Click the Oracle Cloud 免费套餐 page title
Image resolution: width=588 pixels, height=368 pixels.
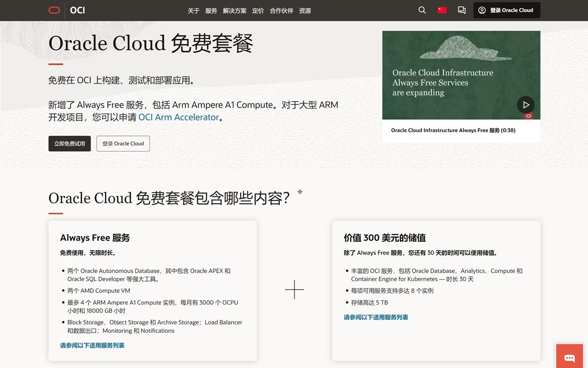pos(151,43)
